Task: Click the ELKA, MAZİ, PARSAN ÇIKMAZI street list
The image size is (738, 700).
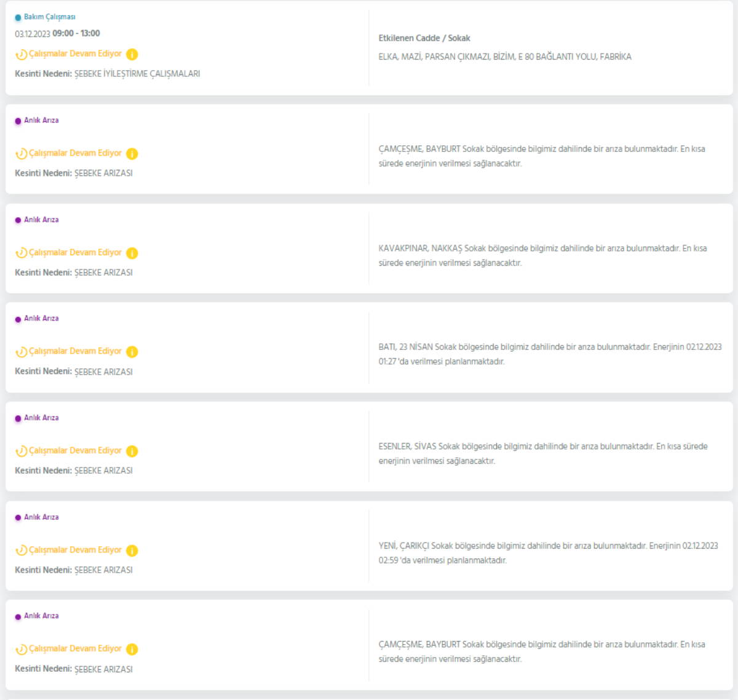Action: click(x=504, y=57)
